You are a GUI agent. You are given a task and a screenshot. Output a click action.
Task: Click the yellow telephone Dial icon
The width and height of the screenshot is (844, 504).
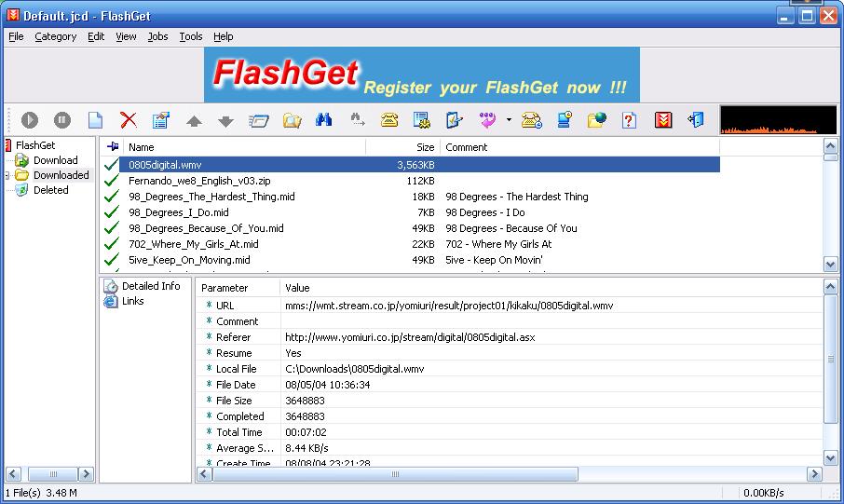pos(389,119)
